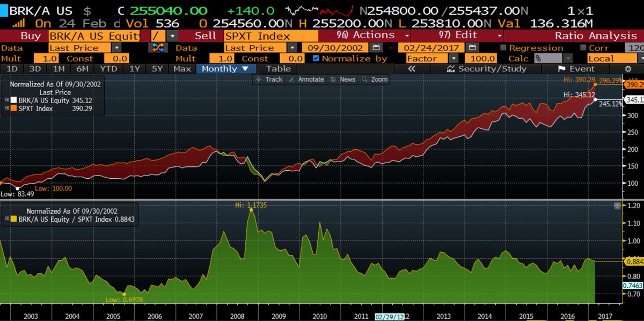Open the ratio operator dropdown arrow

point(172,36)
